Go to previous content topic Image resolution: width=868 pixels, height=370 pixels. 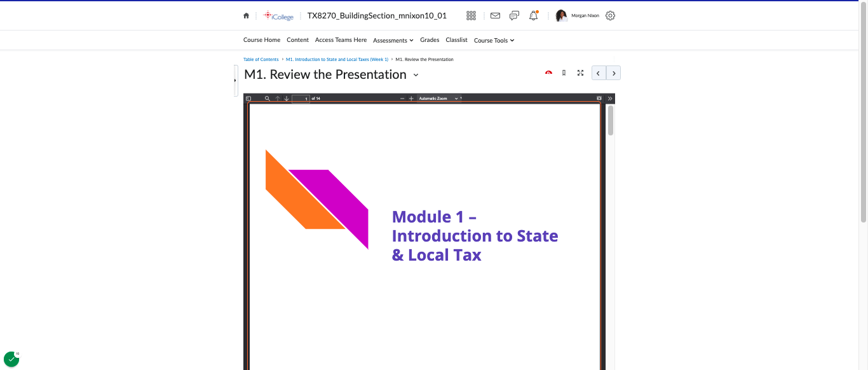coord(599,73)
